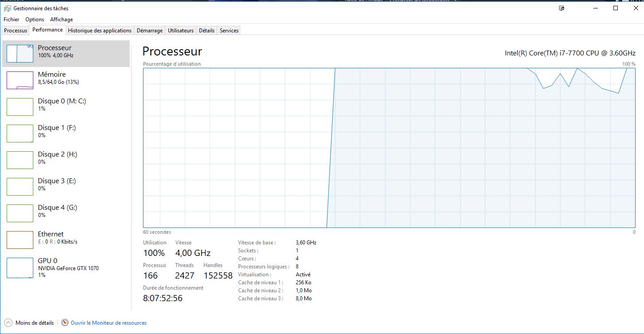Click the Resource Monitor icon
Viewport: 644px width, 334px height.
click(x=65, y=323)
